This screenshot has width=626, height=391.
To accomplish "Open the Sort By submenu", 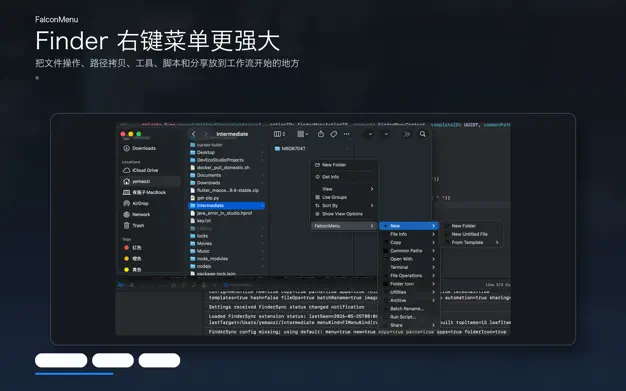I will tap(344, 206).
